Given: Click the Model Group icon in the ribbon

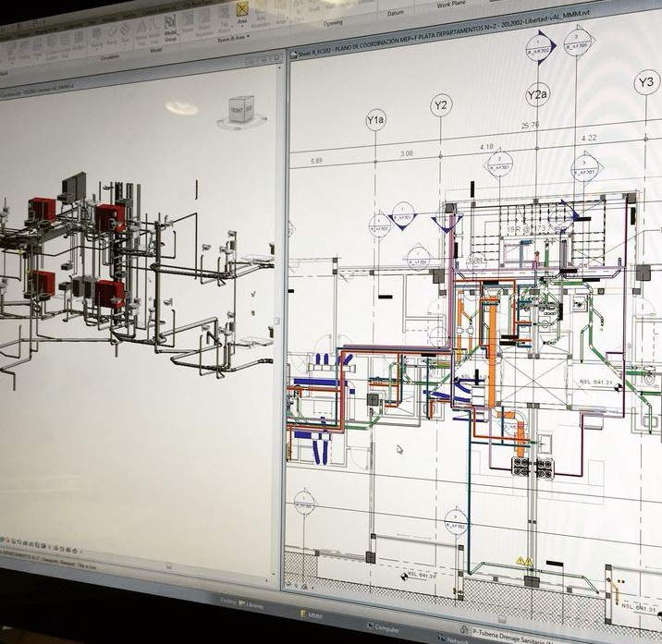Looking at the screenshot, I should click(x=172, y=26).
